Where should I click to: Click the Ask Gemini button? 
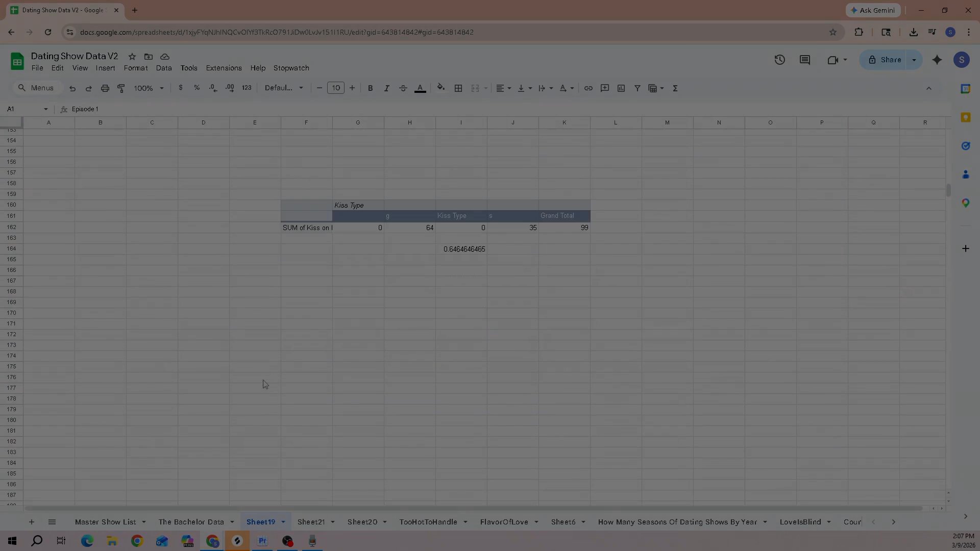click(873, 10)
